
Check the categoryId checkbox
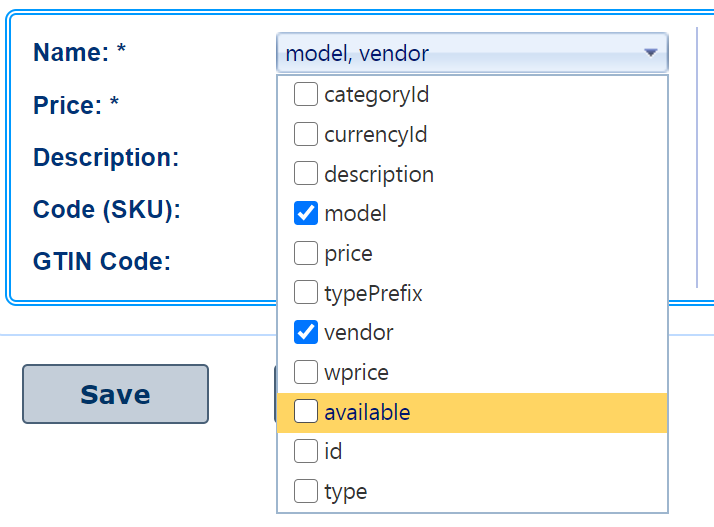pos(306,95)
